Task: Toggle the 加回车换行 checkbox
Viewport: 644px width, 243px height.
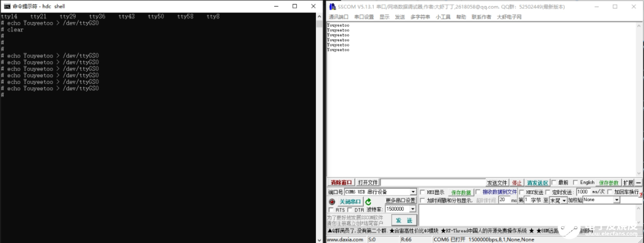Action: (x=611, y=192)
